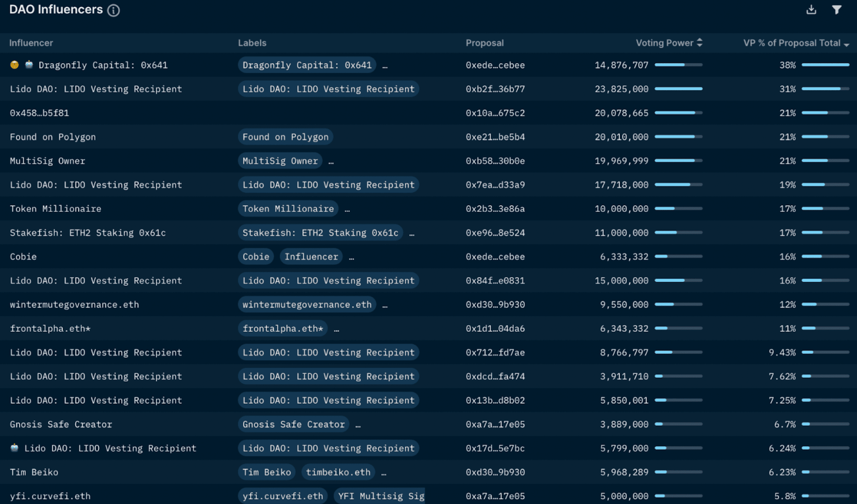Click the timbeiko.eth label chip
Image resolution: width=857 pixels, height=504 pixels.
pyautogui.click(x=338, y=472)
